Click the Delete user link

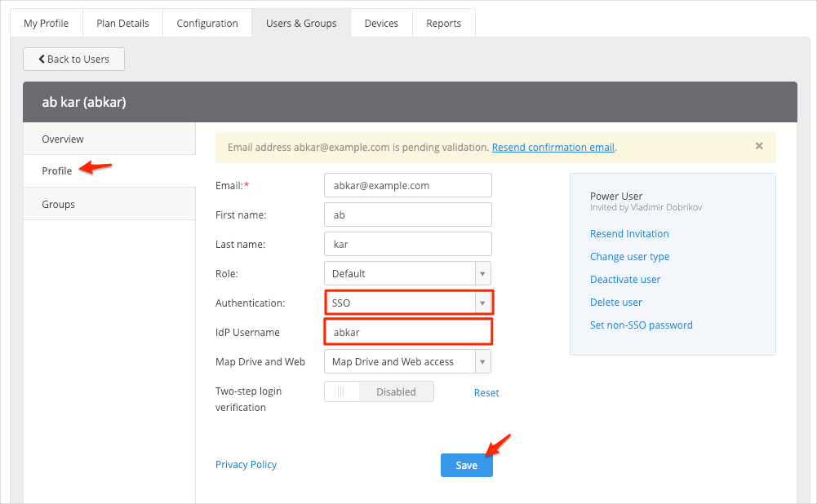pyautogui.click(x=616, y=303)
